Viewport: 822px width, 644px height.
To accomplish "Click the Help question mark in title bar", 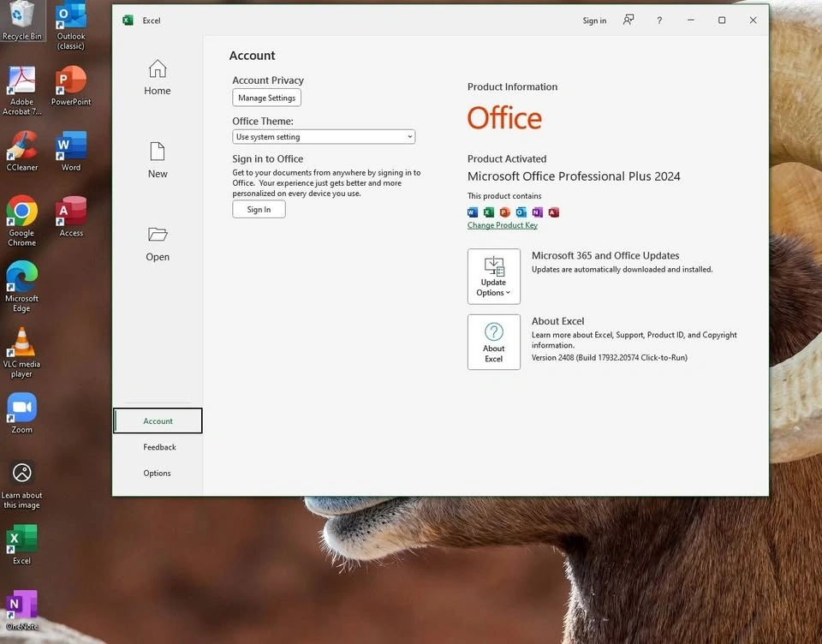I will point(659,21).
